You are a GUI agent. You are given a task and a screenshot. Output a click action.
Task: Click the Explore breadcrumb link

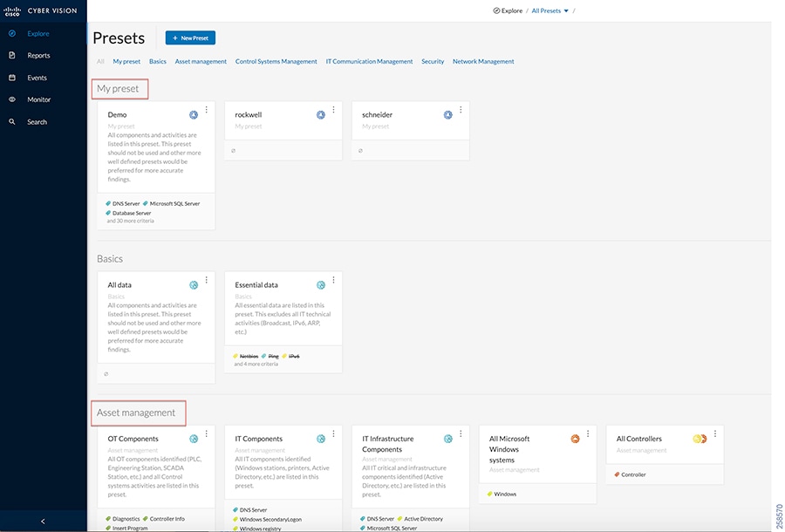508,10
